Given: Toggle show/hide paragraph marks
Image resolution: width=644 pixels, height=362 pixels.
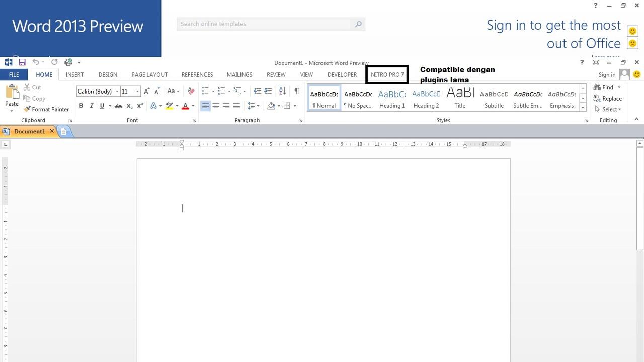Looking at the screenshot, I should pos(297,91).
